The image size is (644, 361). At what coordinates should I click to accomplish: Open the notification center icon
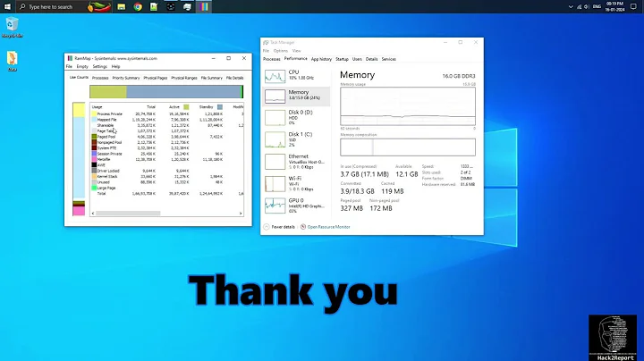coord(633,6)
